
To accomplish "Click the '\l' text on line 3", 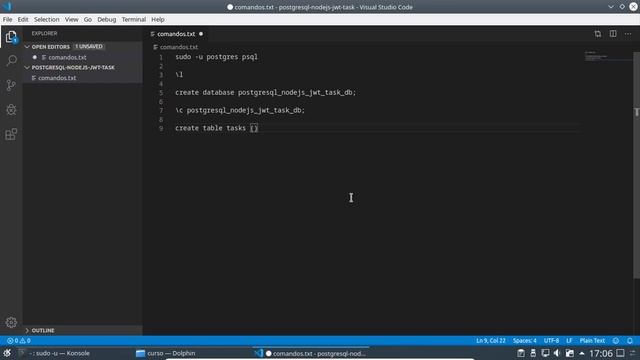I will [179, 75].
